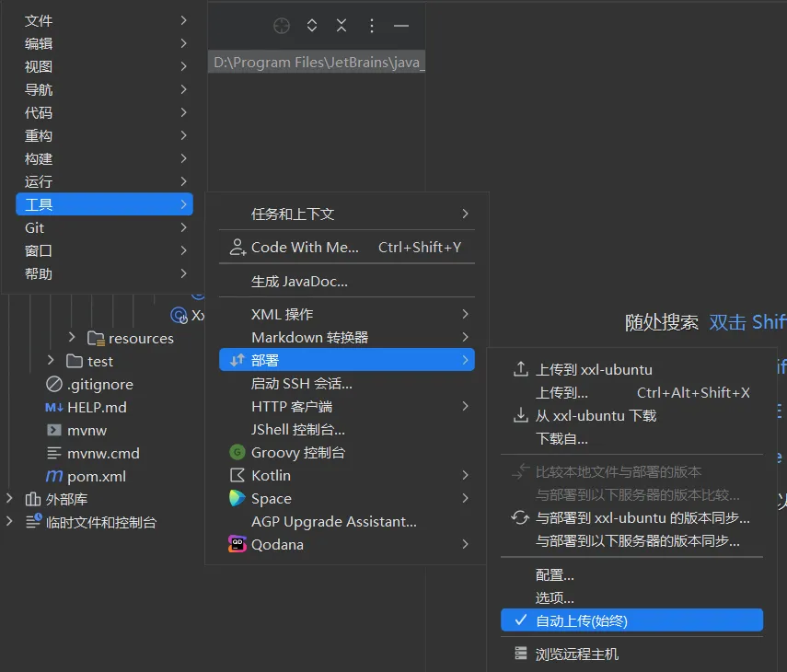Choose 浏览远程主机 entry

click(632, 654)
